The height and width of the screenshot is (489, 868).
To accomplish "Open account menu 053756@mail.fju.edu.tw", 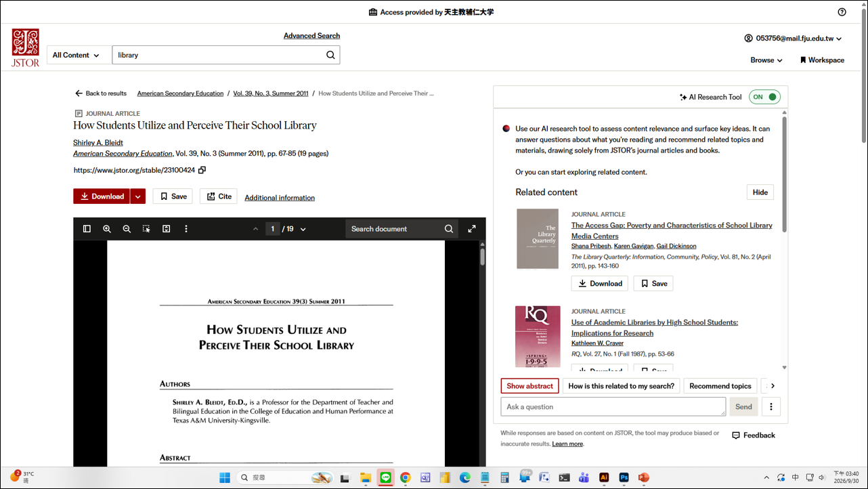I will [793, 39].
